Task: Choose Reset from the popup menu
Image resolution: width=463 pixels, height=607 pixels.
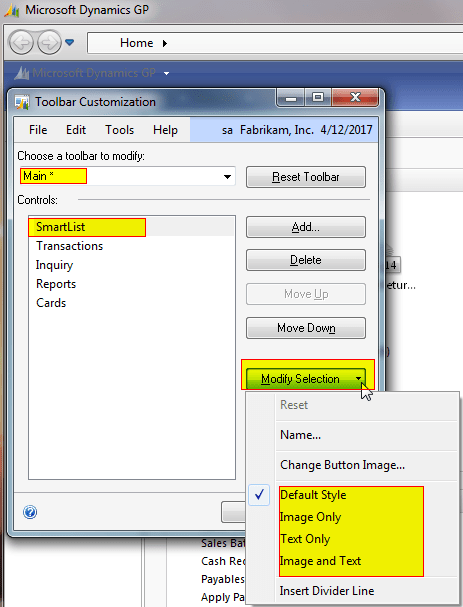Action: 352,405
